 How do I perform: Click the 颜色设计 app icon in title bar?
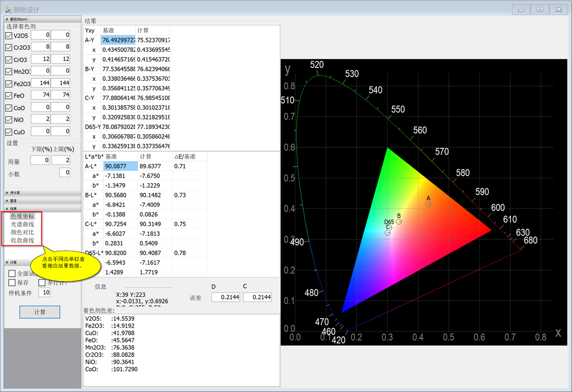[x=9, y=10]
